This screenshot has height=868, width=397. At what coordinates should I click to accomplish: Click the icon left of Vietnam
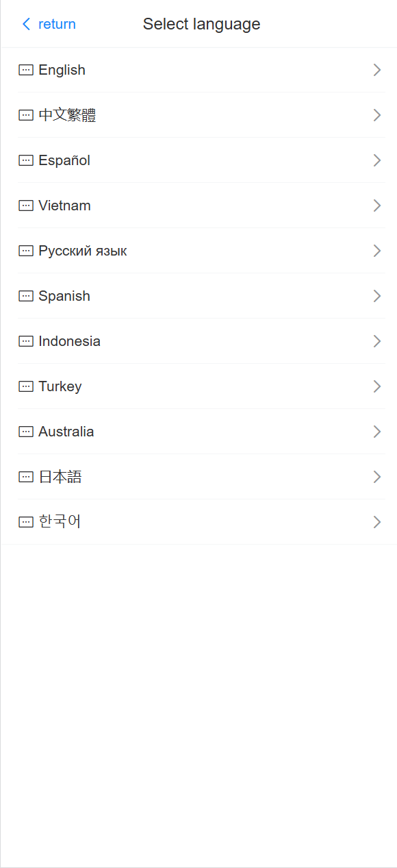pyautogui.click(x=26, y=206)
